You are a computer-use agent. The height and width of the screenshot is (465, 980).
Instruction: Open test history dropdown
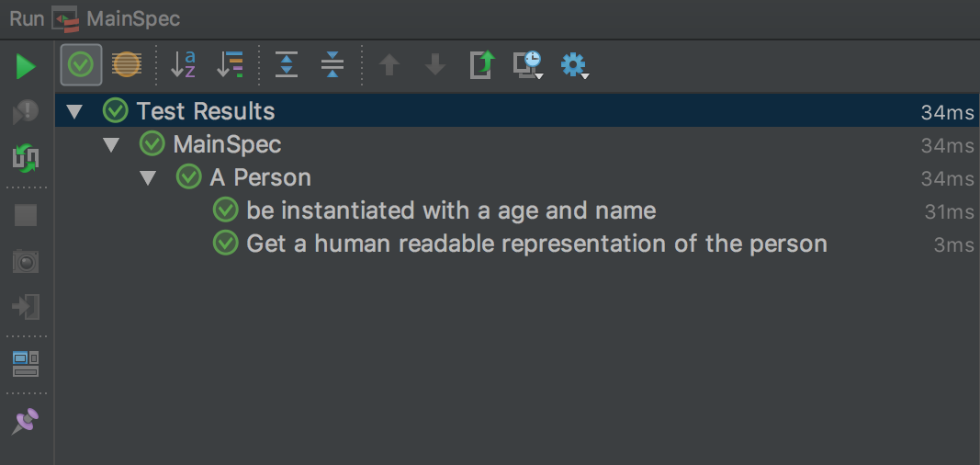pos(528,64)
